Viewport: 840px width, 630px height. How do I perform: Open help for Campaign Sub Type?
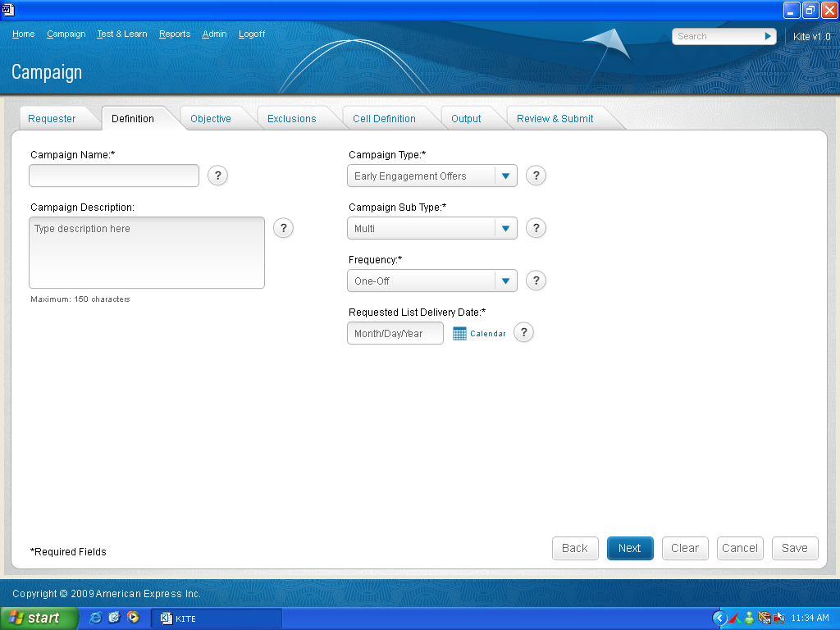coord(536,228)
